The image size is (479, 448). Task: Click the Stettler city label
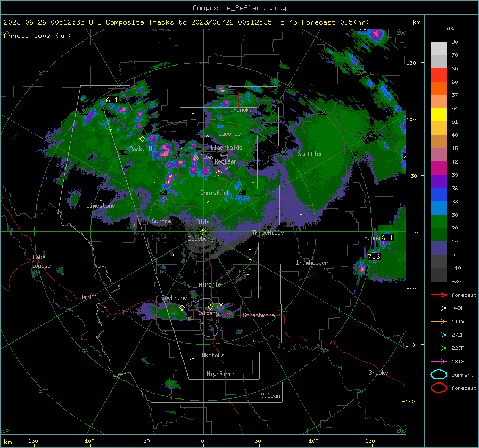pos(310,154)
